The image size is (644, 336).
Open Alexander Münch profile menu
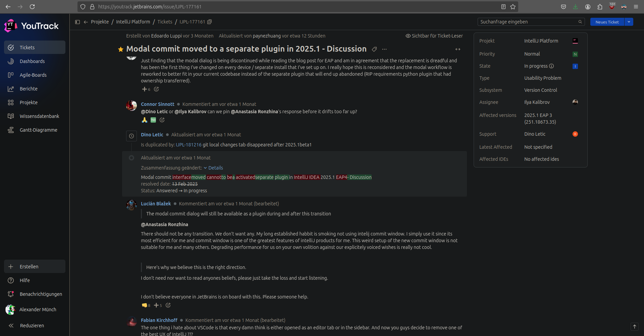pos(35,310)
